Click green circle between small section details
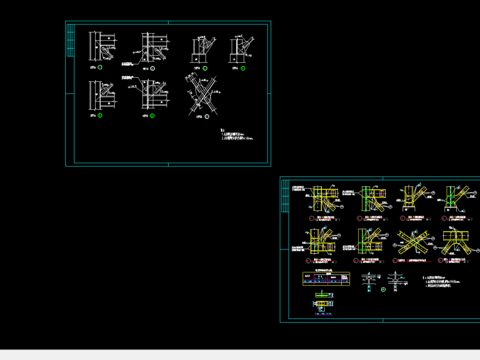 click(x=383, y=289)
